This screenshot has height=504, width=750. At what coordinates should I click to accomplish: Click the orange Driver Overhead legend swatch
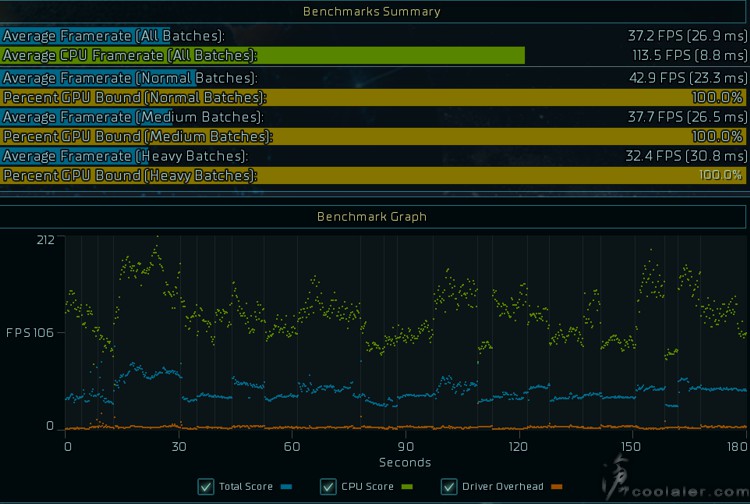point(556,487)
